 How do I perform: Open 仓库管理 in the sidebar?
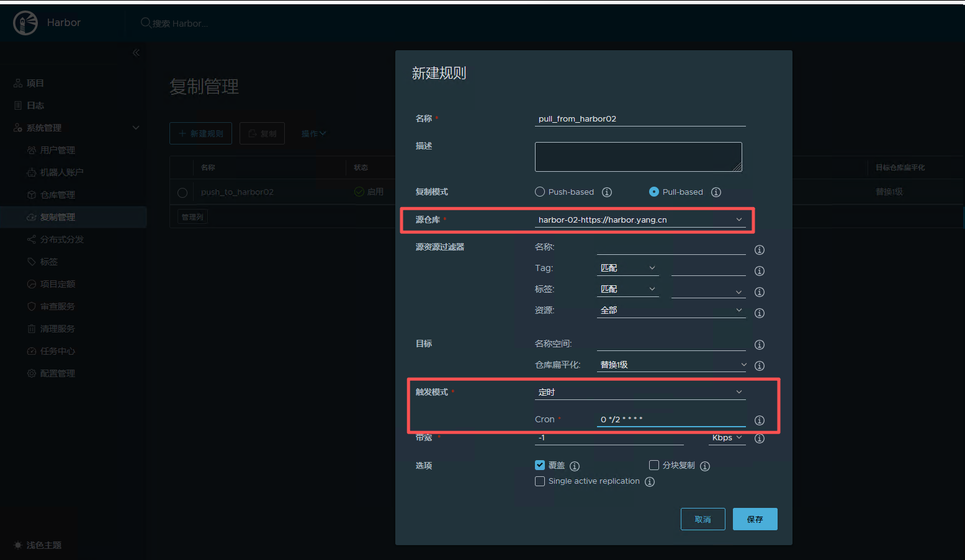coord(58,195)
